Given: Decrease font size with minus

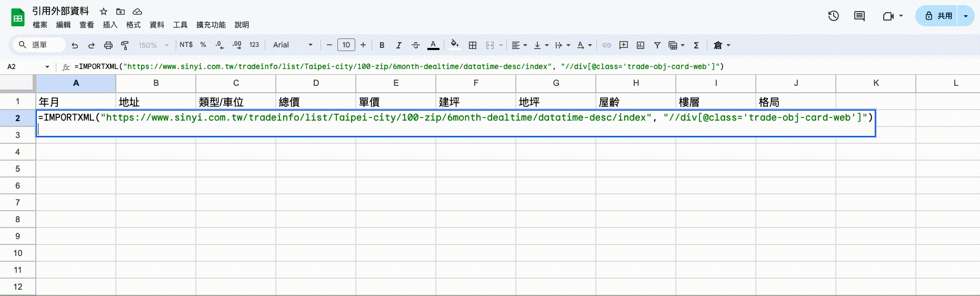Looking at the screenshot, I should [x=329, y=45].
